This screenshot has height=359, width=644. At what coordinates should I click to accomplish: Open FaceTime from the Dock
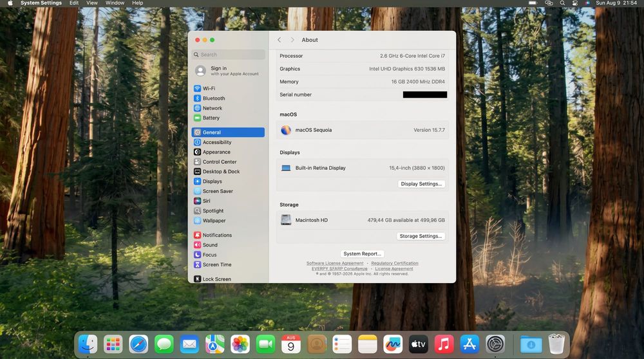click(x=266, y=344)
